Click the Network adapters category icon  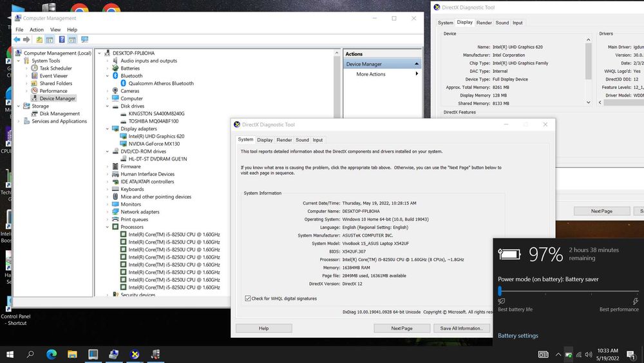click(x=115, y=211)
